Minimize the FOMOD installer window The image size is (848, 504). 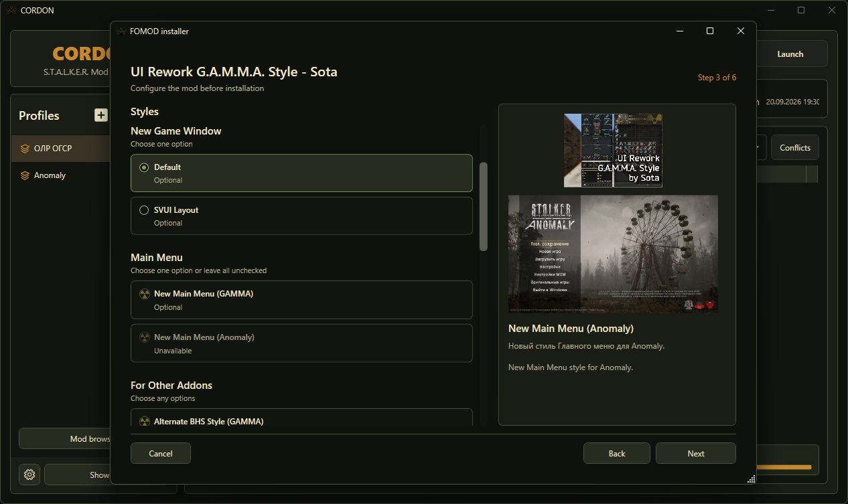(680, 31)
